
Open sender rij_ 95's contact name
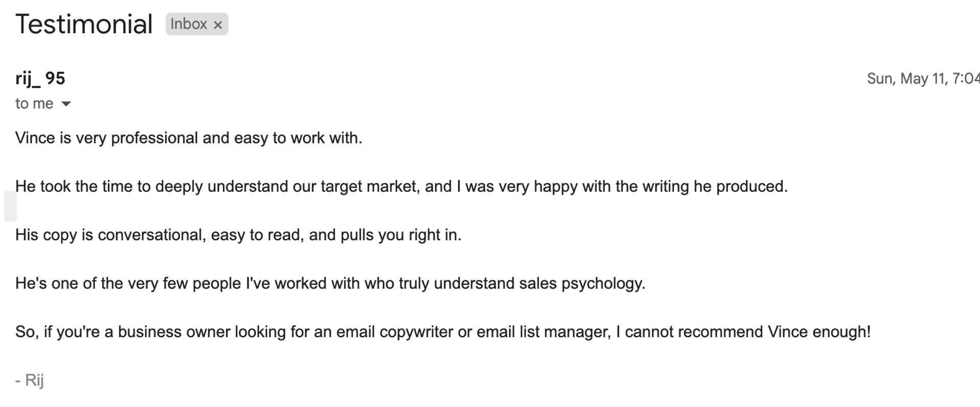click(x=40, y=78)
